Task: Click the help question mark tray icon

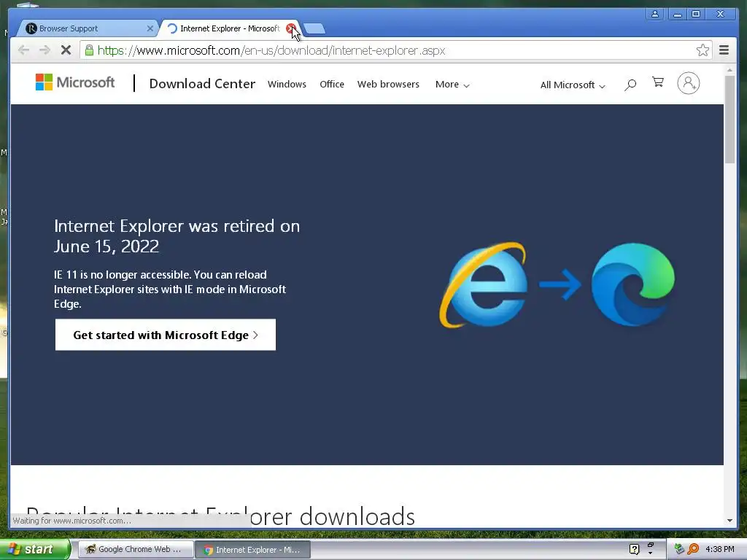Action: coord(634,549)
